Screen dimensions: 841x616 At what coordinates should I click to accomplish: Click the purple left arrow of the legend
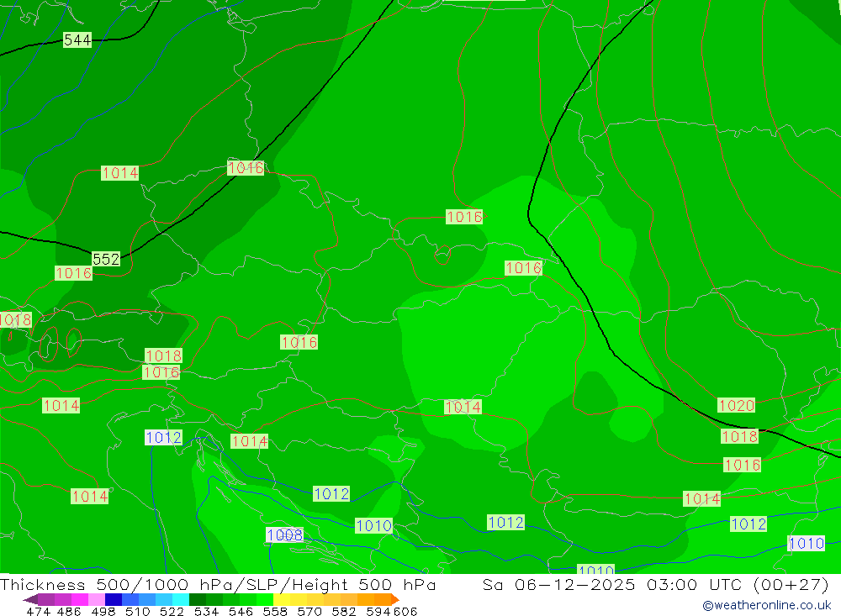tap(30, 599)
